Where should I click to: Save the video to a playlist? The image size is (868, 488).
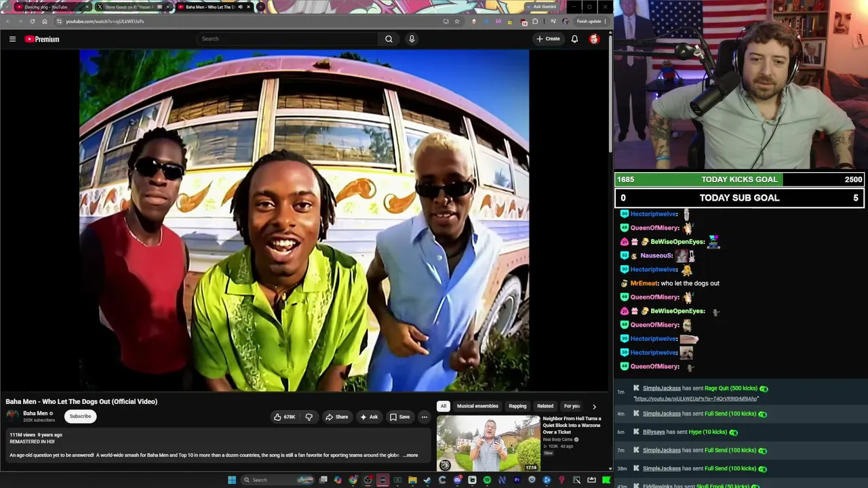[400, 417]
